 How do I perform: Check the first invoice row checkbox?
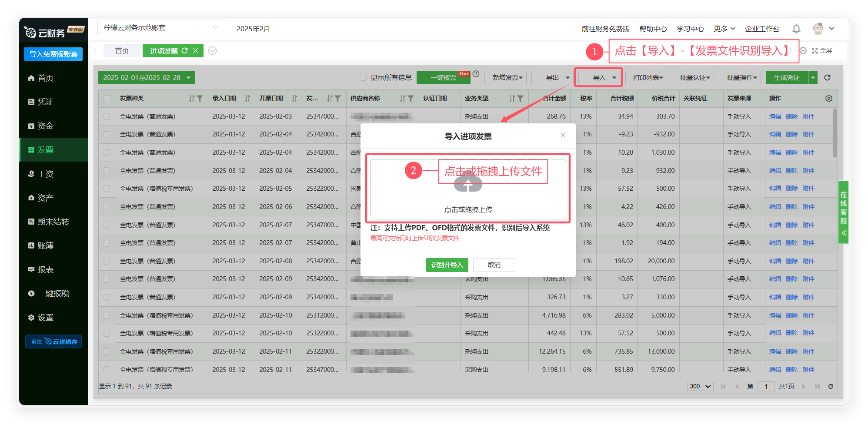pos(107,116)
